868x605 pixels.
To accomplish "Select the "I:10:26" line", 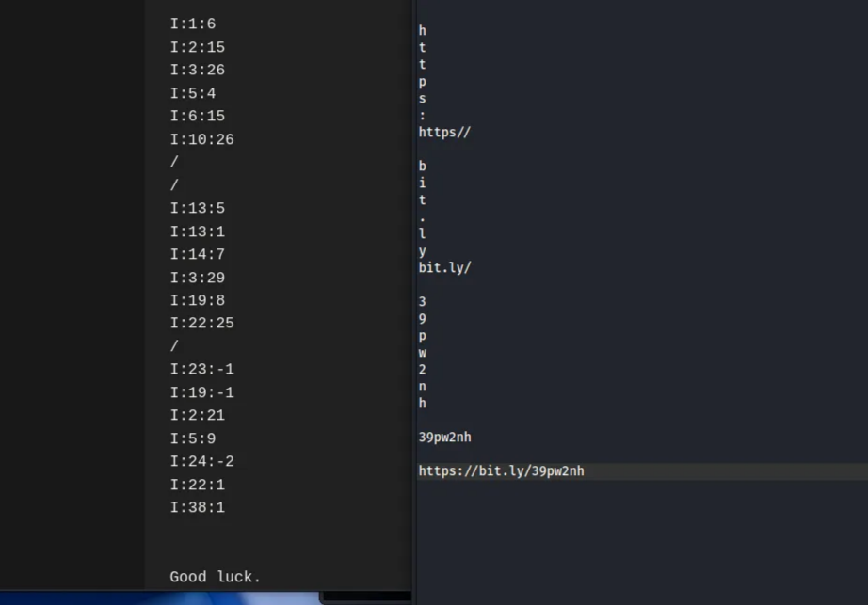I will [202, 139].
